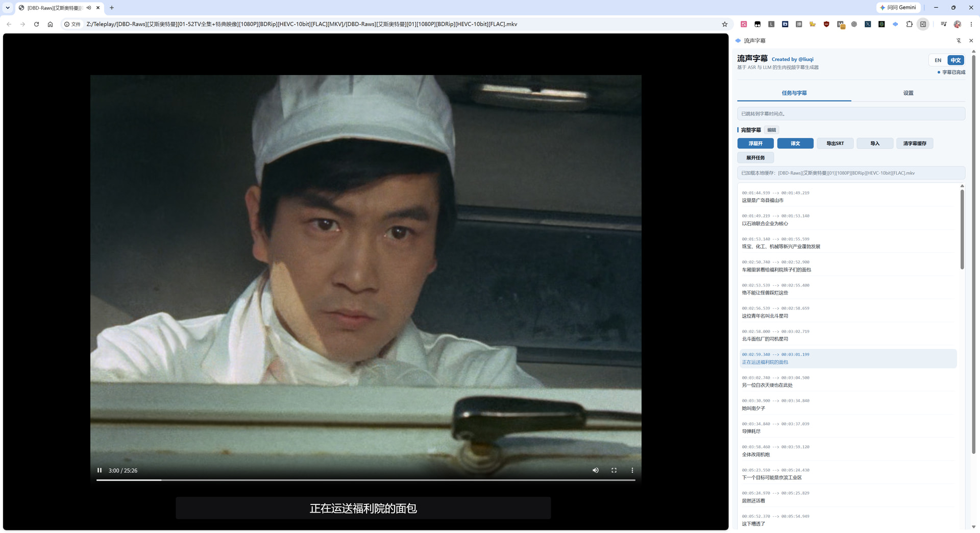Image resolution: width=980 pixels, height=533 pixels.
Task: Pin the 流声字幕 side panel
Action: (x=959, y=41)
